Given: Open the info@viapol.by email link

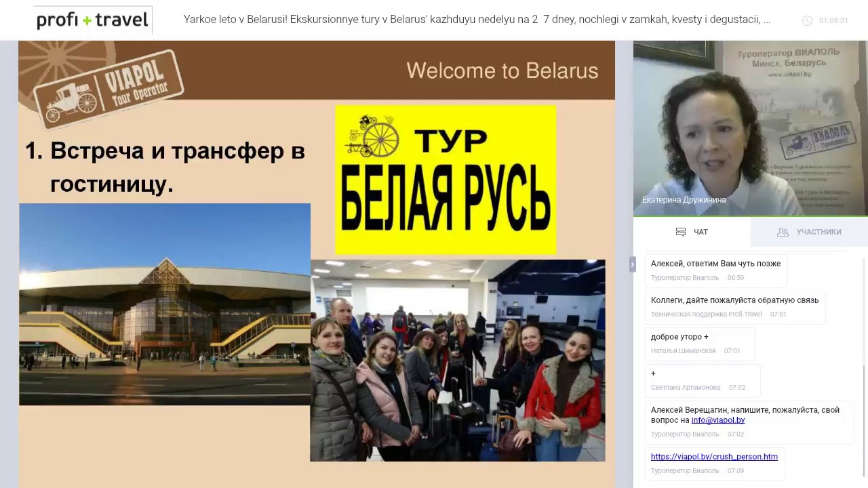Looking at the screenshot, I should coord(718,420).
